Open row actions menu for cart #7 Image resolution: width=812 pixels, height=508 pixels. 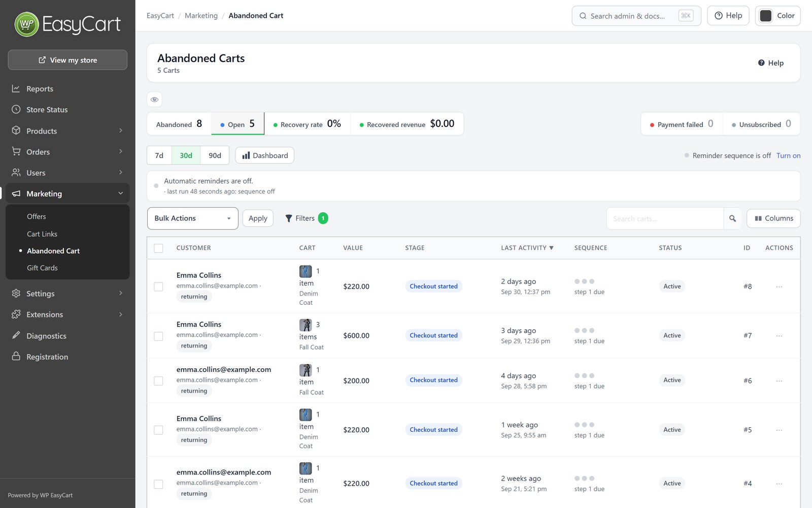tap(779, 336)
